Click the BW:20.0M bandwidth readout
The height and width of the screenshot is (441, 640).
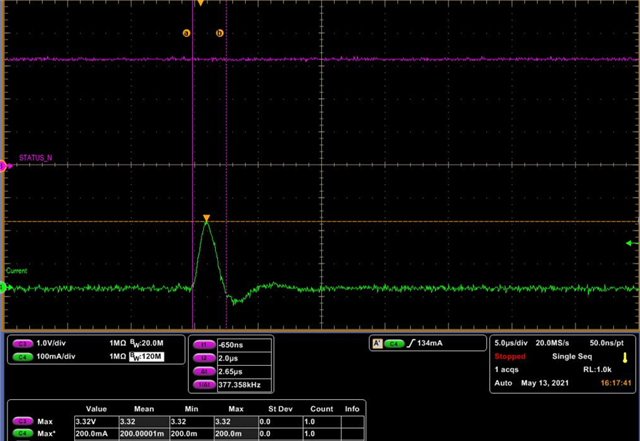(x=147, y=343)
